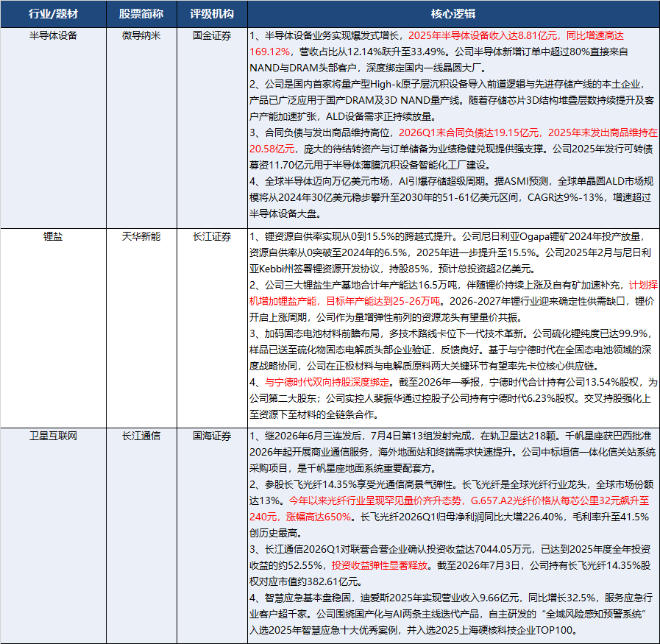The width and height of the screenshot is (660, 644).
Task: Click the line starting 3、加码固态电池材料前瞻布局
Action: [x=450, y=334]
